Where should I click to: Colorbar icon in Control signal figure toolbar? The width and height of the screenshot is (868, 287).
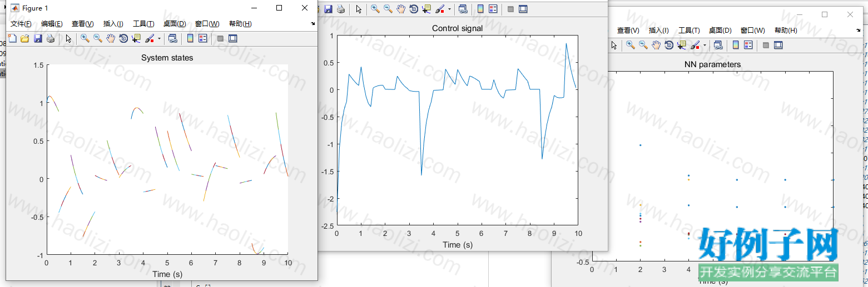point(480,9)
